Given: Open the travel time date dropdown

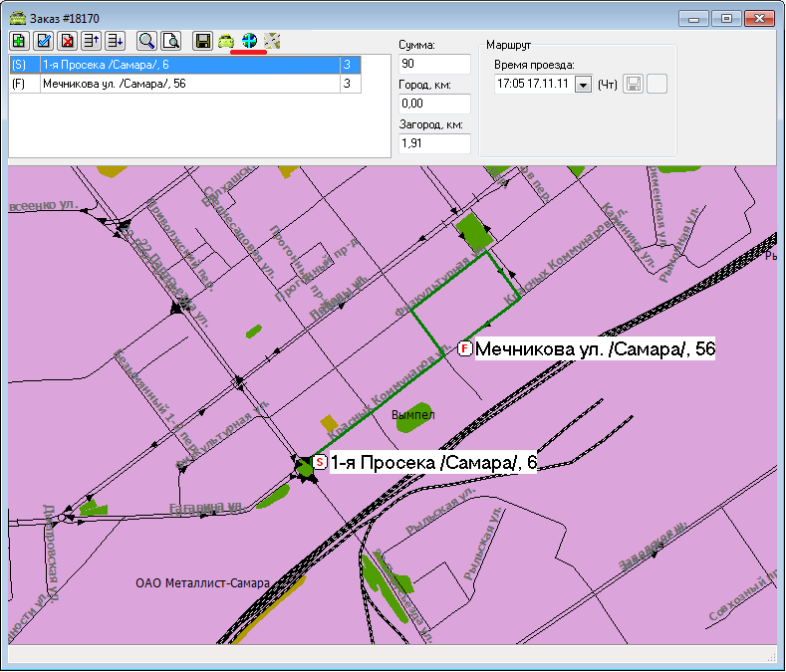Looking at the screenshot, I should click(583, 86).
